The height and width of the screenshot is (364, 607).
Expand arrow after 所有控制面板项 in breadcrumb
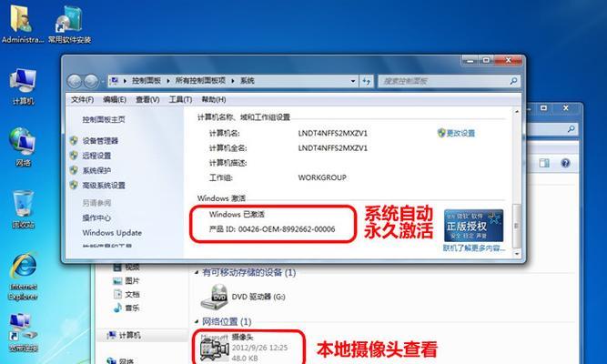(233, 81)
